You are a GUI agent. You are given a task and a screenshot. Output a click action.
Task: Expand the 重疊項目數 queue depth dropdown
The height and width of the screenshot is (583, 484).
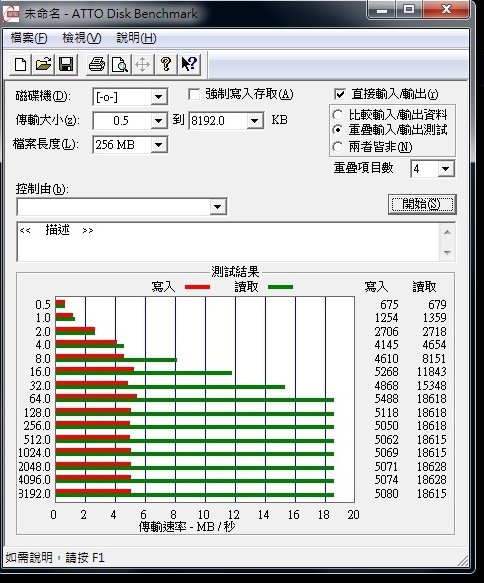pos(445,169)
